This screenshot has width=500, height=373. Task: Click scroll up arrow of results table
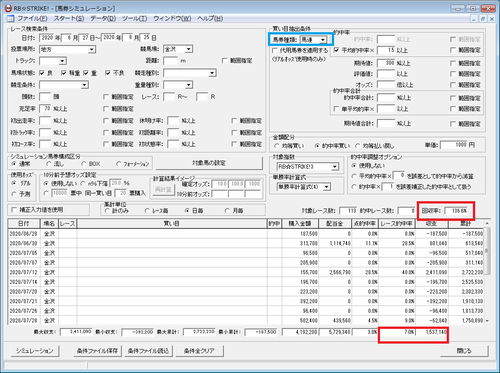[487, 223]
